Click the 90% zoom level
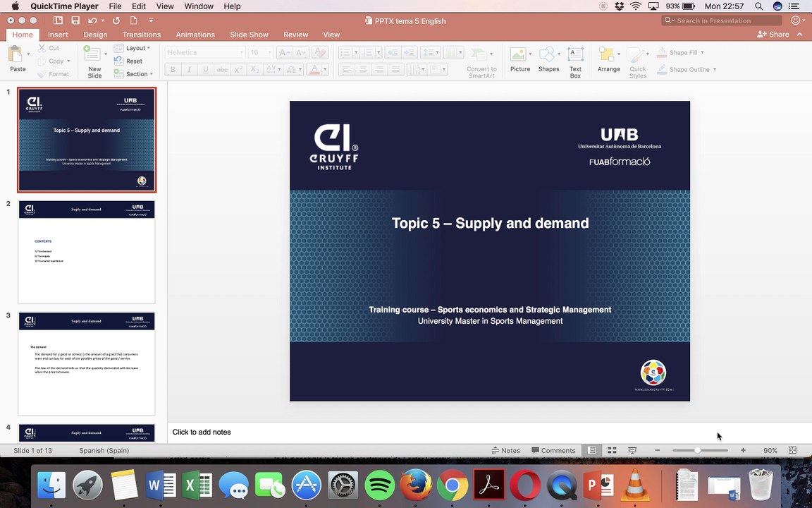Viewport: 812px width, 508px height. pyautogui.click(x=770, y=450)
